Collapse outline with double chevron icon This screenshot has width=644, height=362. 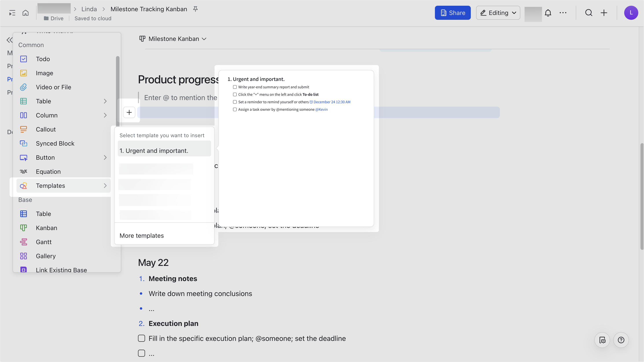pos(9,40)
